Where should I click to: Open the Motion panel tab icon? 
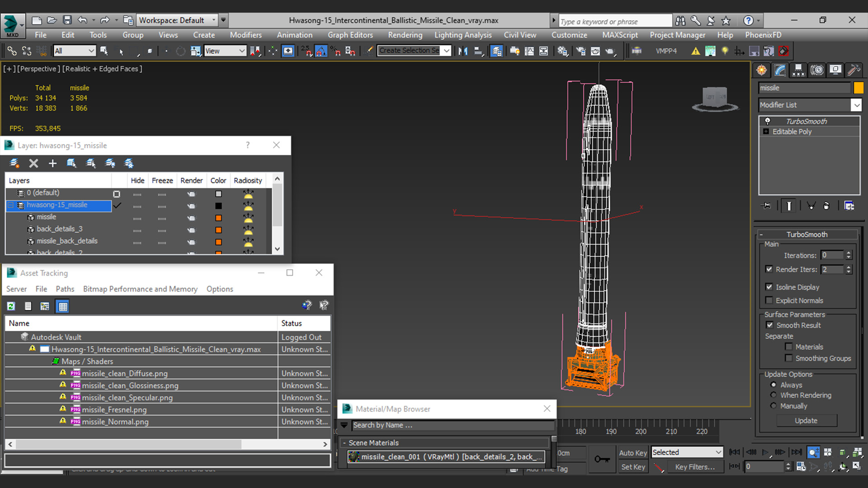tap(817, 70)
